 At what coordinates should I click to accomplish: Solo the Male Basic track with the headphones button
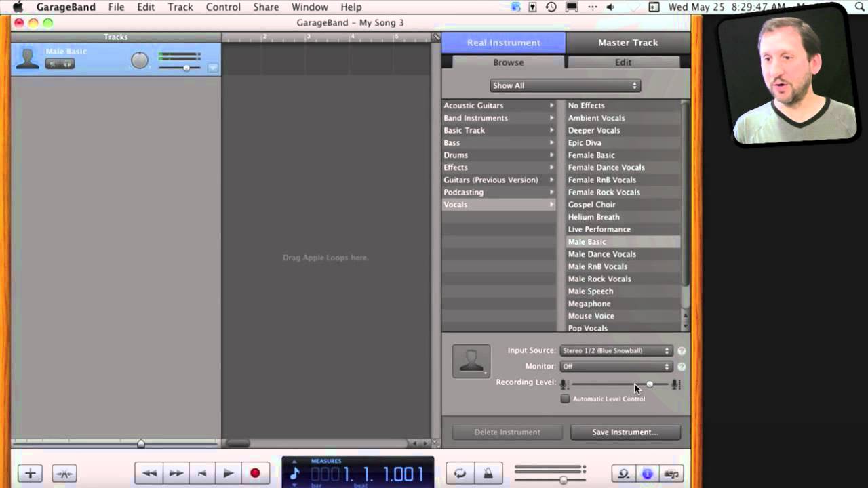click(67, 64)
